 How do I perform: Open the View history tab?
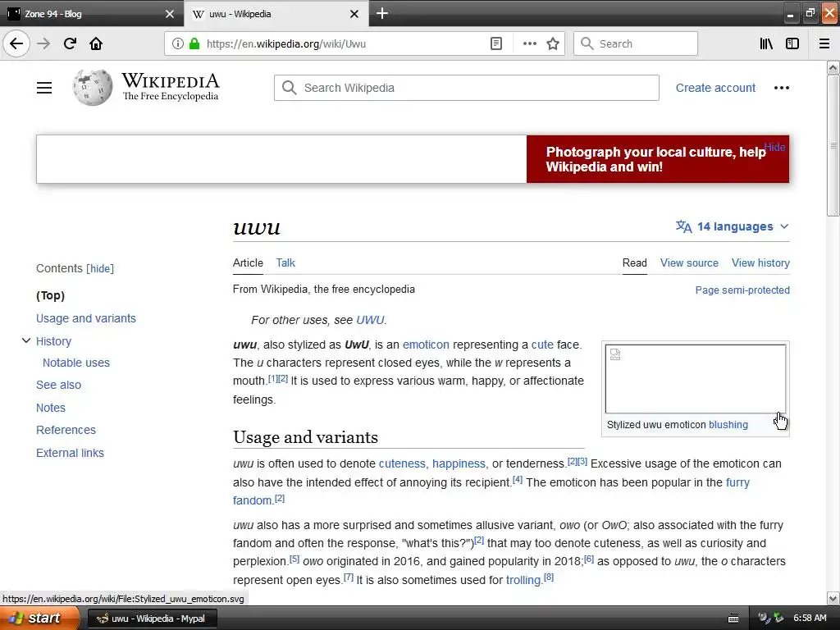(760, 262)
